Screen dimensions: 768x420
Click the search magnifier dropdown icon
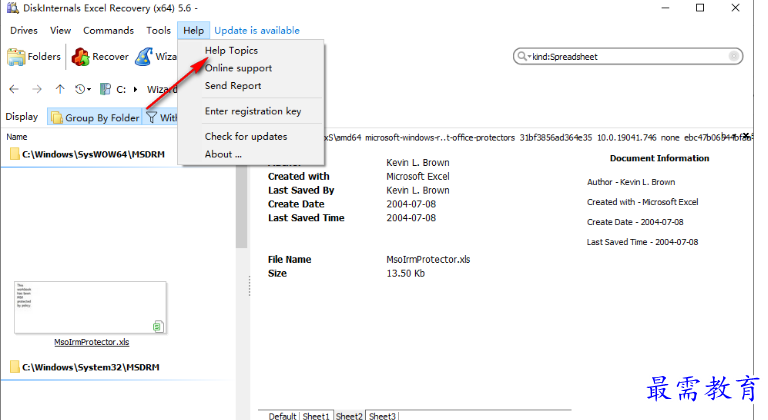click(x=524, y=56)
